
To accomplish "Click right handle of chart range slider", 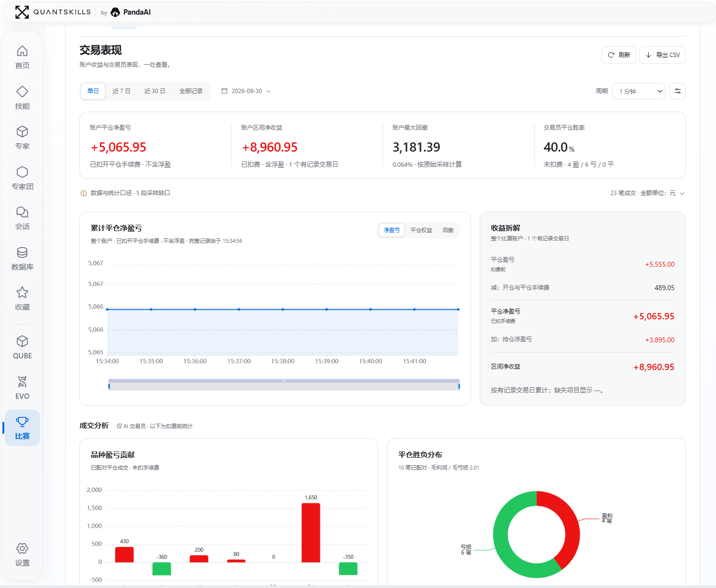I will (459, 386).
